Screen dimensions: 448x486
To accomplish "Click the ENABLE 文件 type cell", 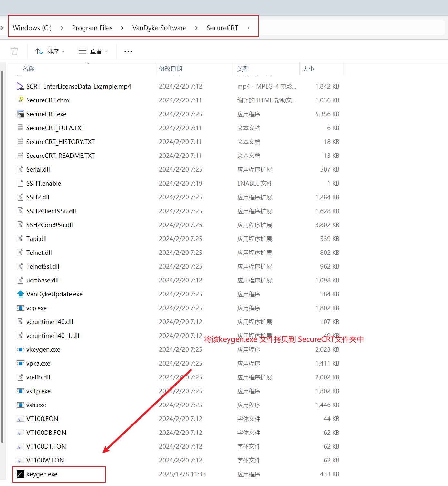I will (x=255, y=183).
